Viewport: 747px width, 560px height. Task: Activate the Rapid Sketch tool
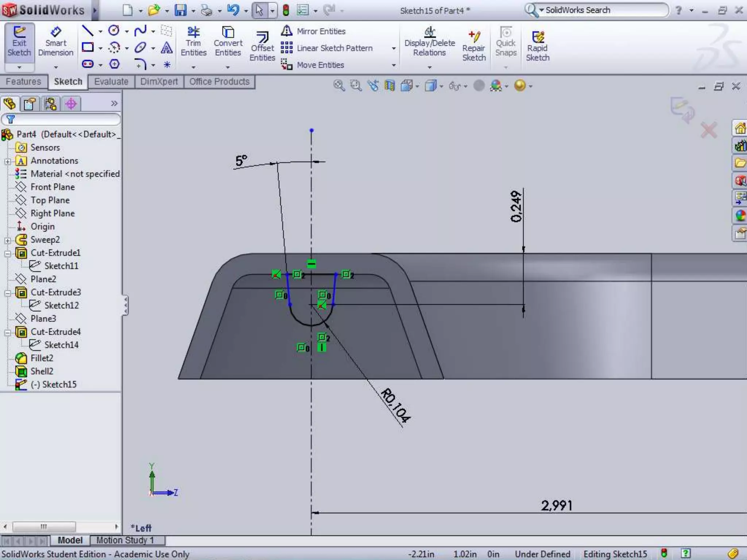[537, 46]
